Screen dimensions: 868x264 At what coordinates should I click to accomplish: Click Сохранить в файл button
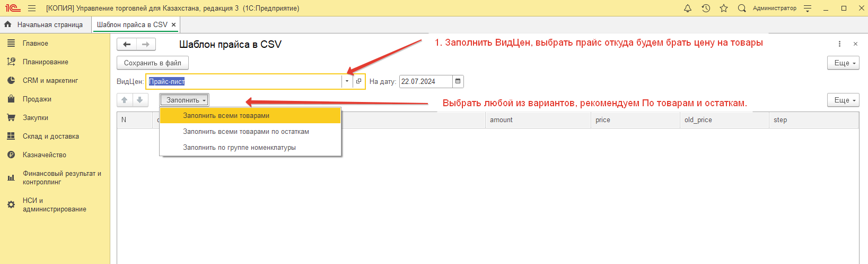click(153, 63)
